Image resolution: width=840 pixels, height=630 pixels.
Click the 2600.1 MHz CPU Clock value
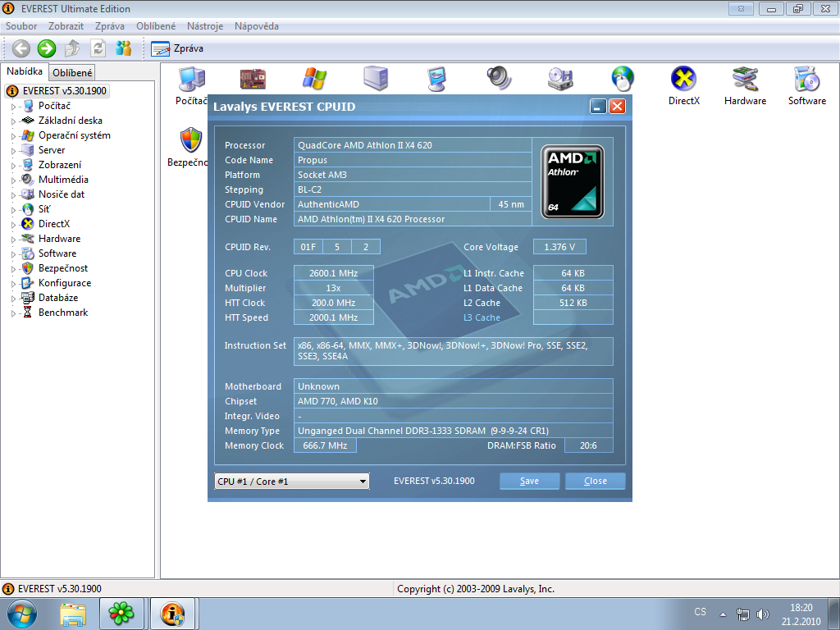coord(333,273)
